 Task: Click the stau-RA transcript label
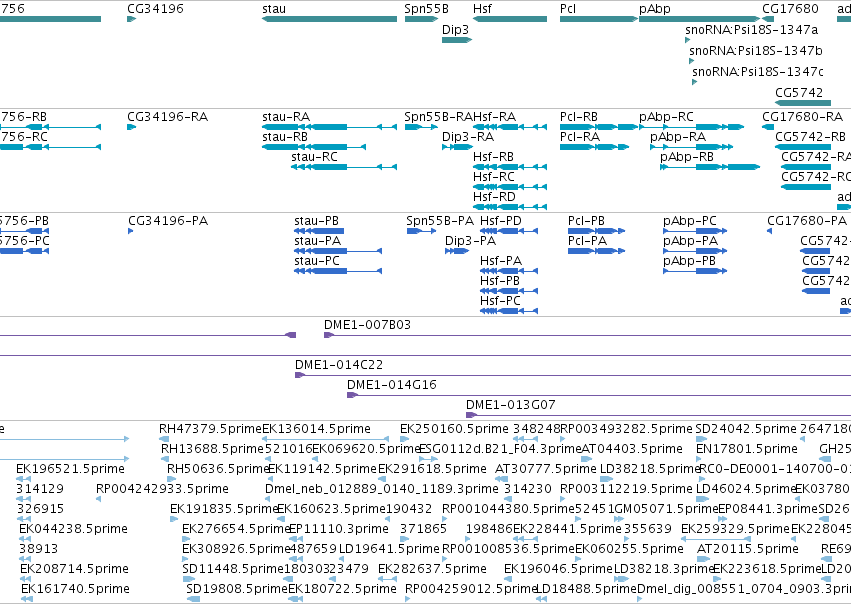pos(286,117)
